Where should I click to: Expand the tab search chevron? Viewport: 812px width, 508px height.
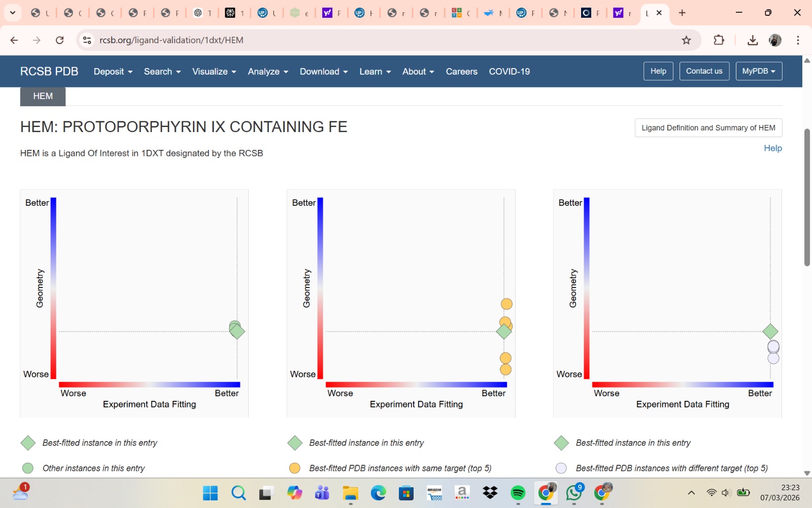(13, 13)
